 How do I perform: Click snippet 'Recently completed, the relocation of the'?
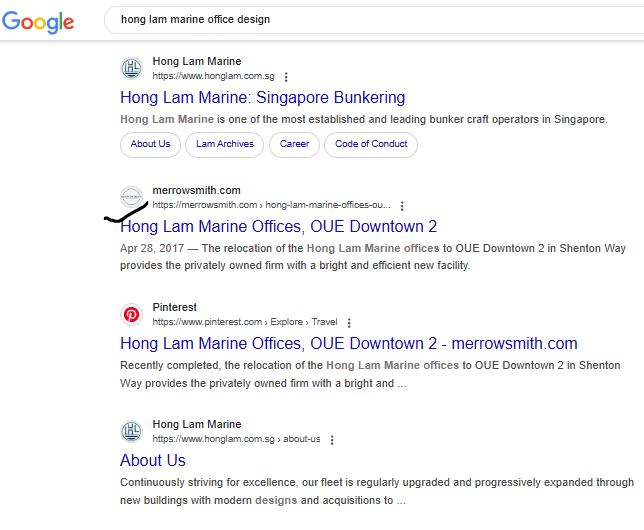(x=221, y=365)
